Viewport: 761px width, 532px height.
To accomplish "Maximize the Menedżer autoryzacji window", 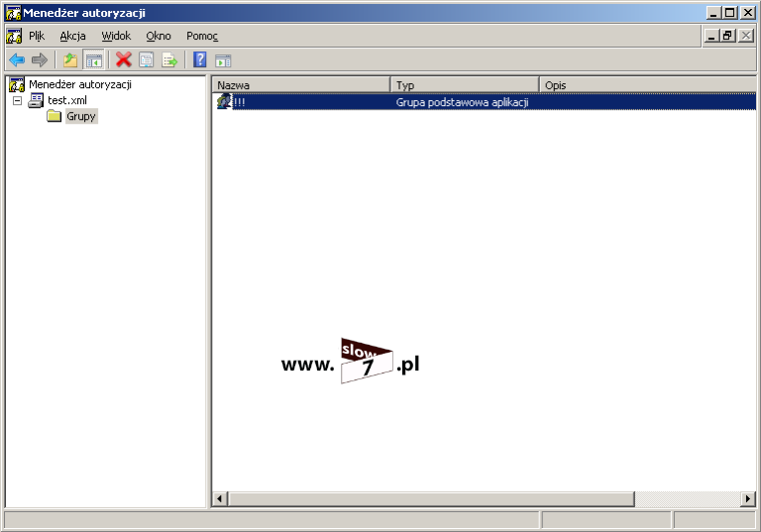I will pyautogui.click(x=729, y=13).
